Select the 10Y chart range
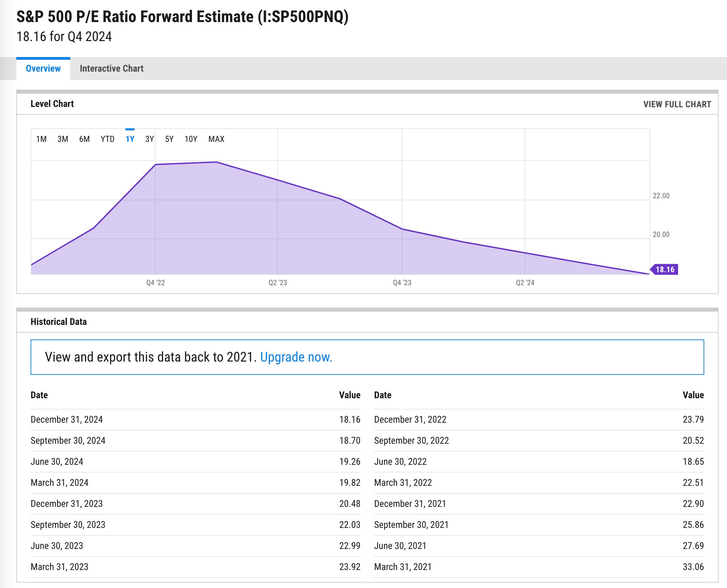This screenshot has width=727, height=588. (191, 139)
